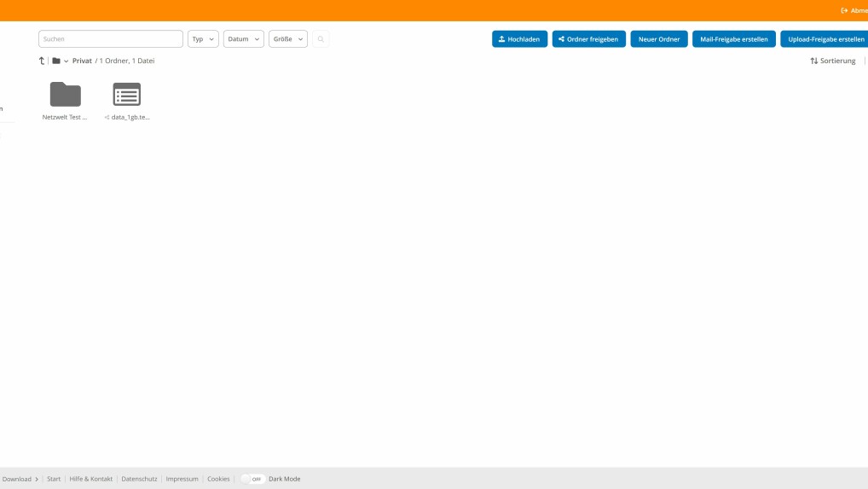Click into the Suchen search field
Screen dimensions: 868x489
click(111, 39)
